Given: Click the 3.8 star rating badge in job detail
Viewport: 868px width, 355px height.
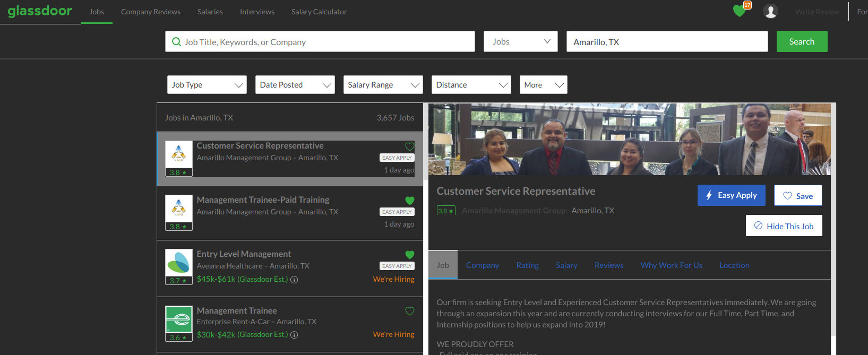Looking at the screenshot, I should 446,211.
